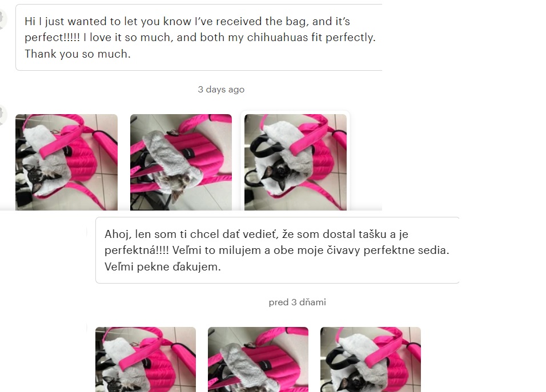
Task: Open the bottom-middle pink bag photo
Action: tap(258, 359)
